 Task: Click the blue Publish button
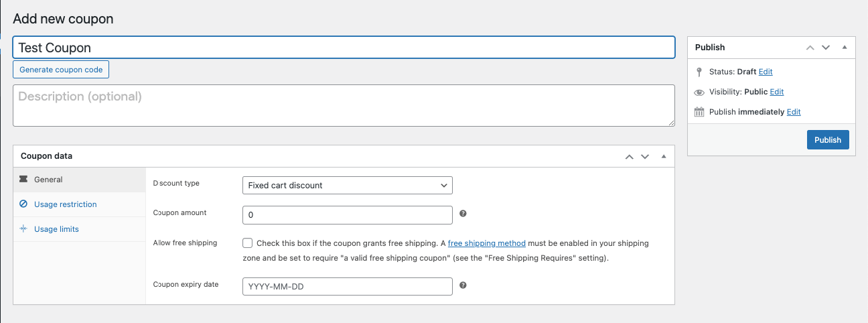point(828,140)
